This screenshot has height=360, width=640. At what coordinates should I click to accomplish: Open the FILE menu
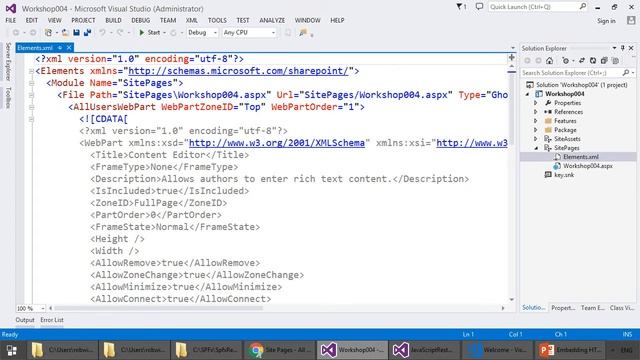pyautogui.click(x=11, y=20)
